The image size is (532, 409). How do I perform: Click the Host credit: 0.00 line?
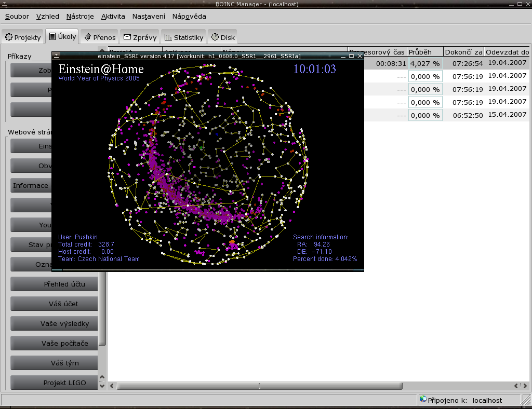(x=86, y=251)
